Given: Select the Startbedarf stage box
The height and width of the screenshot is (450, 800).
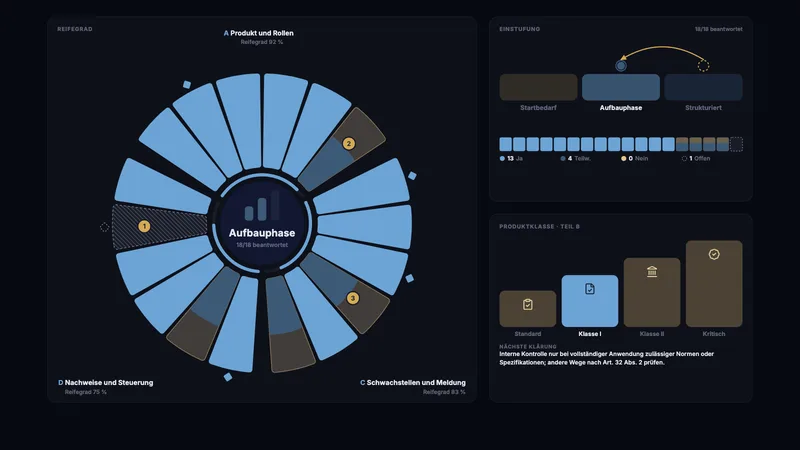Looking at the screenshot, I should pyautogui.click(x=538, y=87).
